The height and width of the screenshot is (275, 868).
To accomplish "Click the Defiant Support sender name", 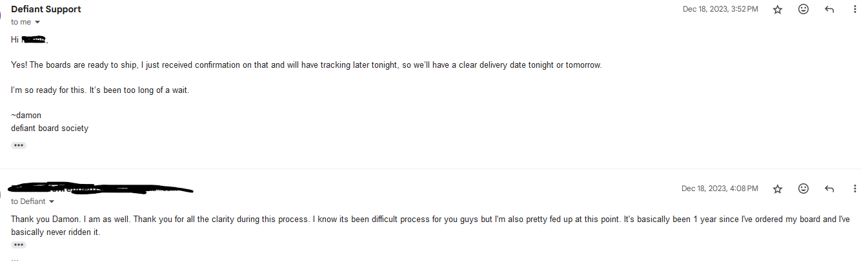I will pos(46,9).
